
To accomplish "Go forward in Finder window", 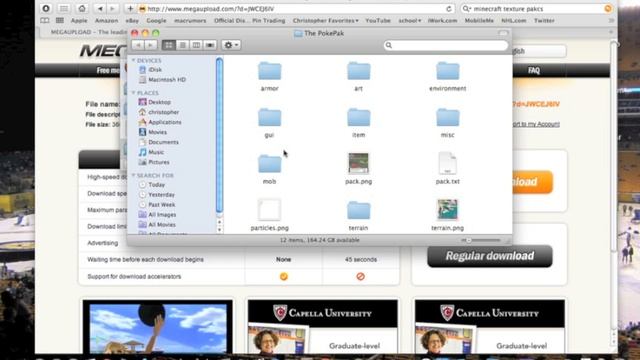I will (151, 45).
